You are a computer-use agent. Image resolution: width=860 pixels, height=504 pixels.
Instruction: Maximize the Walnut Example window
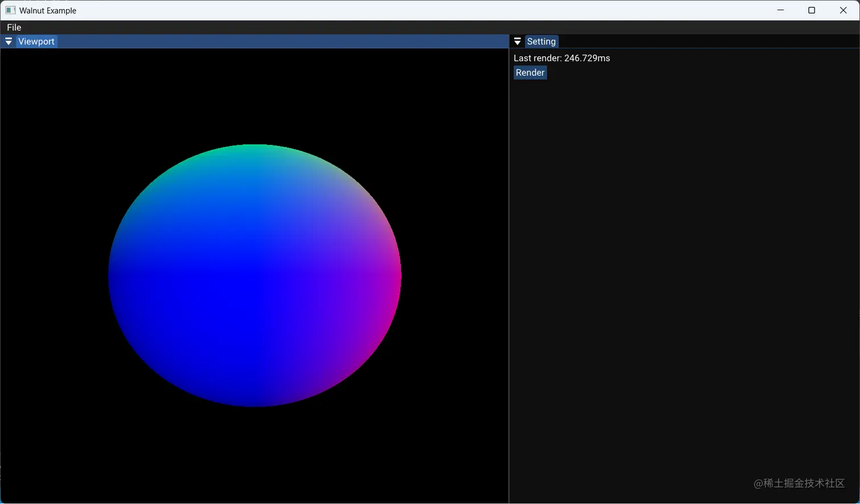(812, 10)
